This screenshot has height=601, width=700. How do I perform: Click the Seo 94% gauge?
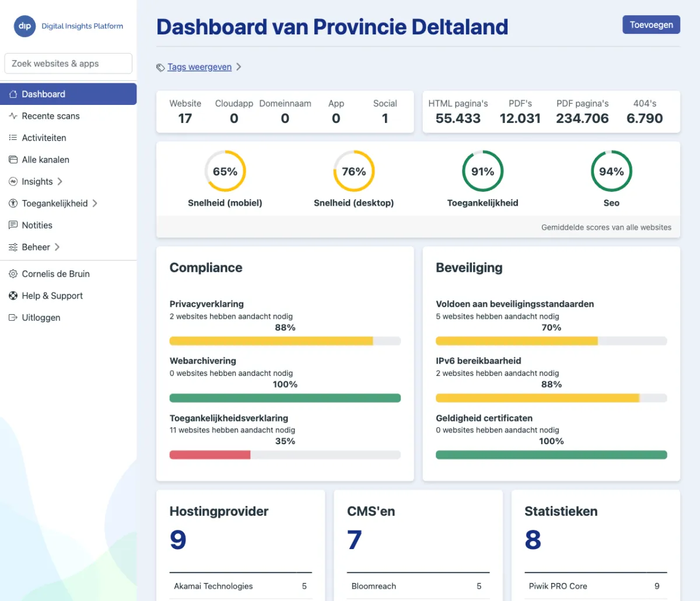pos(611,171)
